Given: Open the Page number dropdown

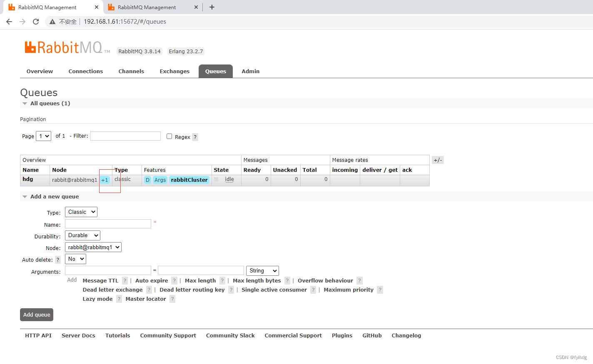Looking at the screenshot, I should [x=43, y=136].
